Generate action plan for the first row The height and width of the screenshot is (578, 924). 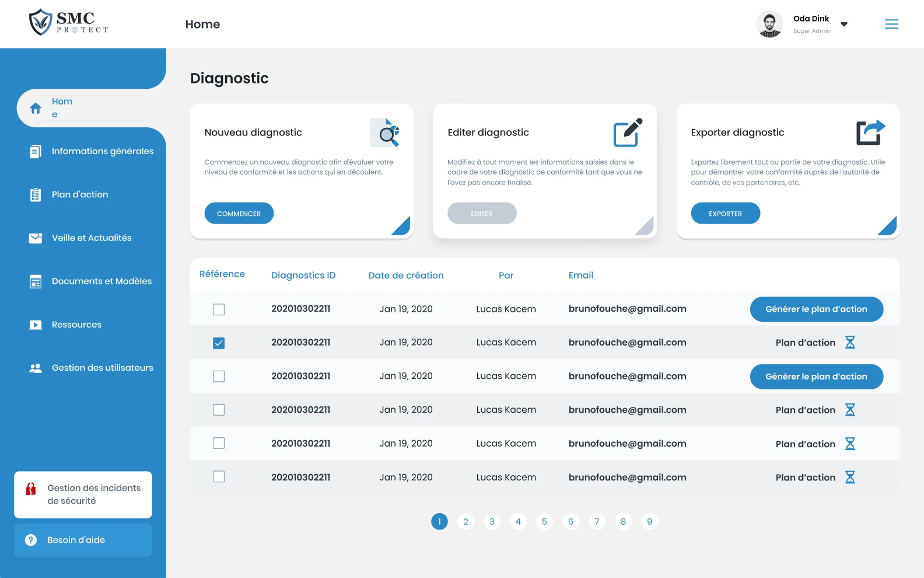click(x=817, y=309)
